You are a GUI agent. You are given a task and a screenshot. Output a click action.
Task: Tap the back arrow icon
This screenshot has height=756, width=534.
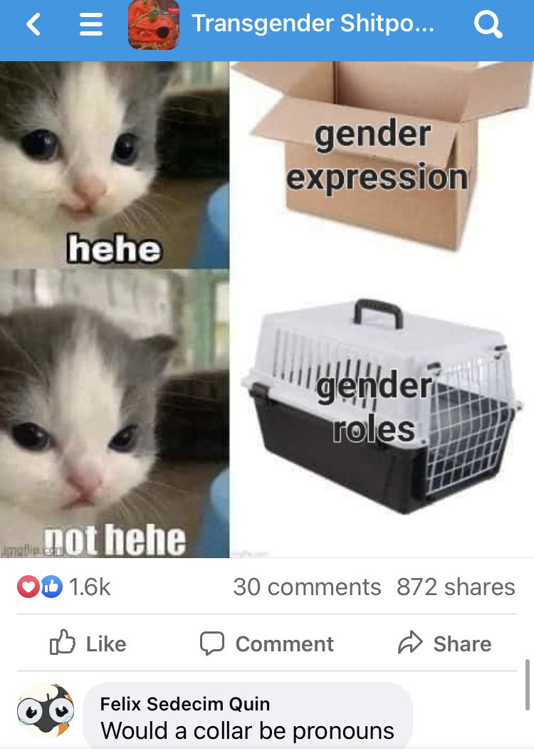click(33, 24)
